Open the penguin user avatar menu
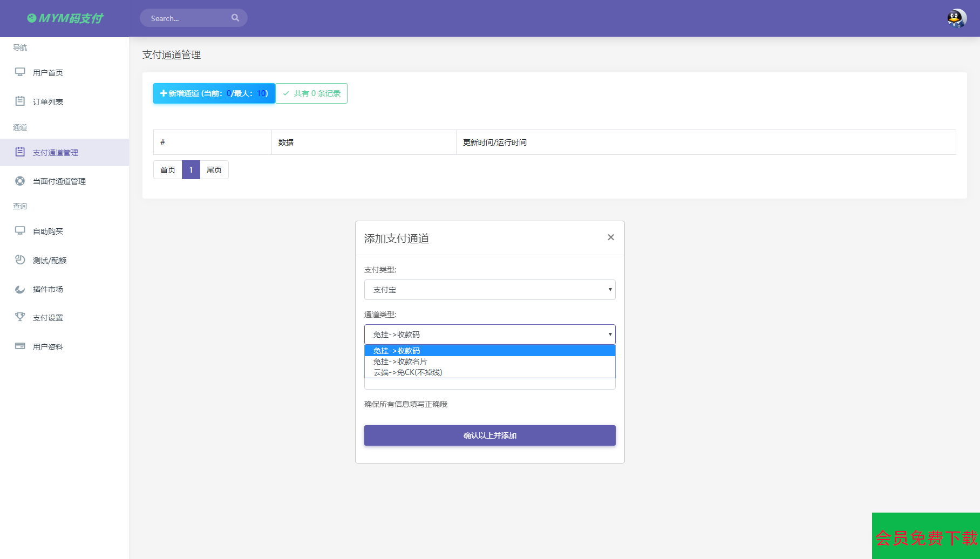The width and height of the screenshot is (980, 559). 956,18
